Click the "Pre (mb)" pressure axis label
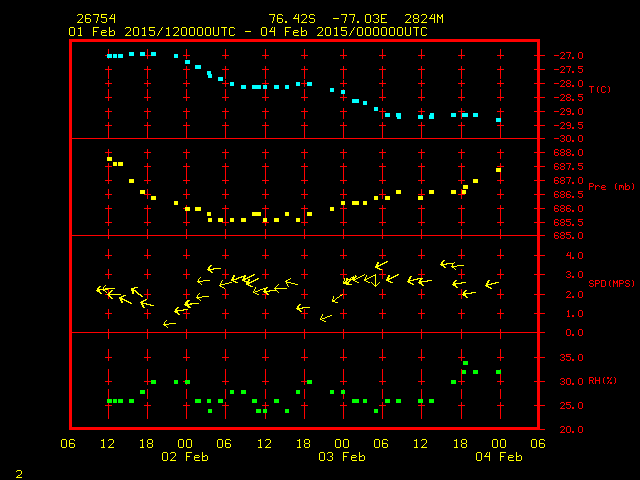 [x=611, y=187]
